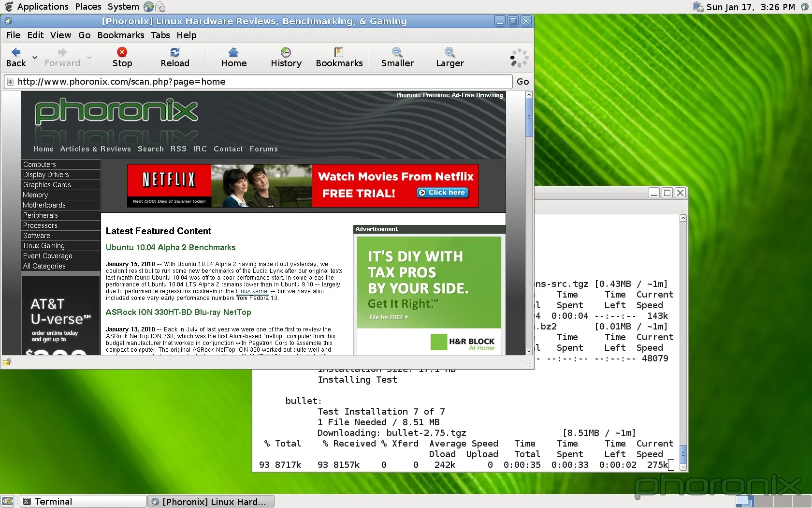Make the text Smaller
The width and height of the screenshot is (812, 508).
tap(397, 57)
